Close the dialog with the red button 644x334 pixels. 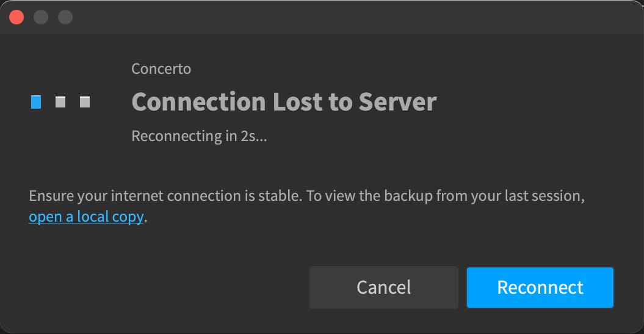[x=16, y=17]
